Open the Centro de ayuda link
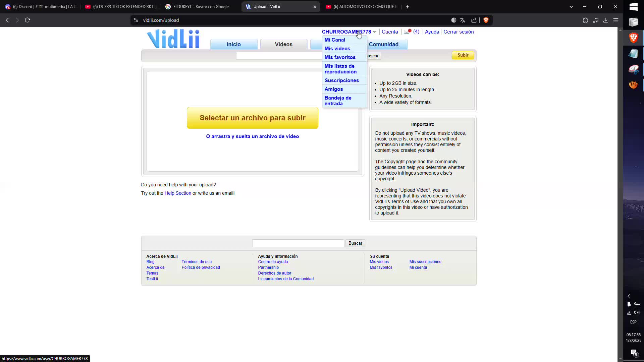 pos(273,262)
